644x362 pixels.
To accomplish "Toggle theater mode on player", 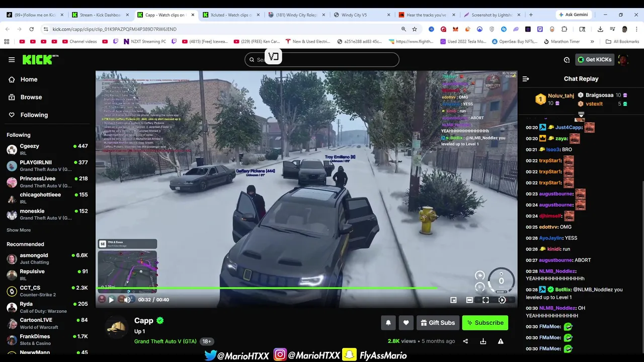I will (469, 300).
